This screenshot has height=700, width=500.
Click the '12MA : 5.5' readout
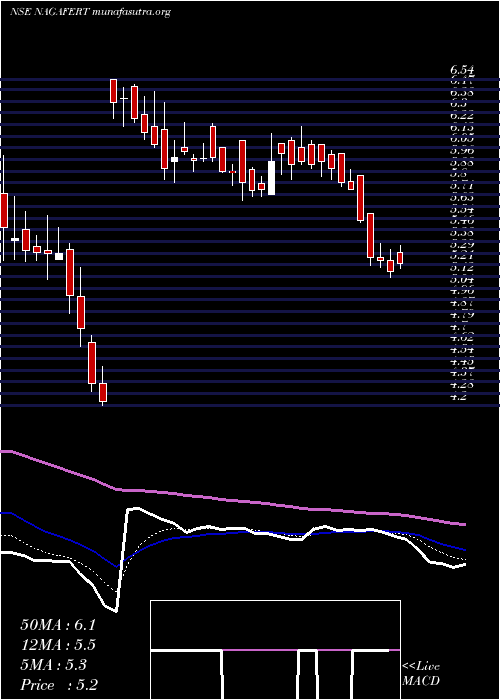pyautogui.click(x=58, y=645)
